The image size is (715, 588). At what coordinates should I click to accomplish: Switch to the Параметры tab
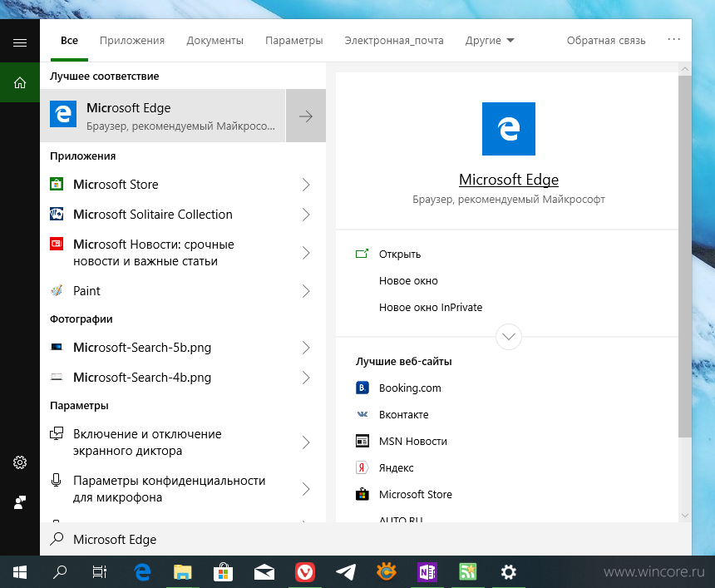tap(294, 41)
